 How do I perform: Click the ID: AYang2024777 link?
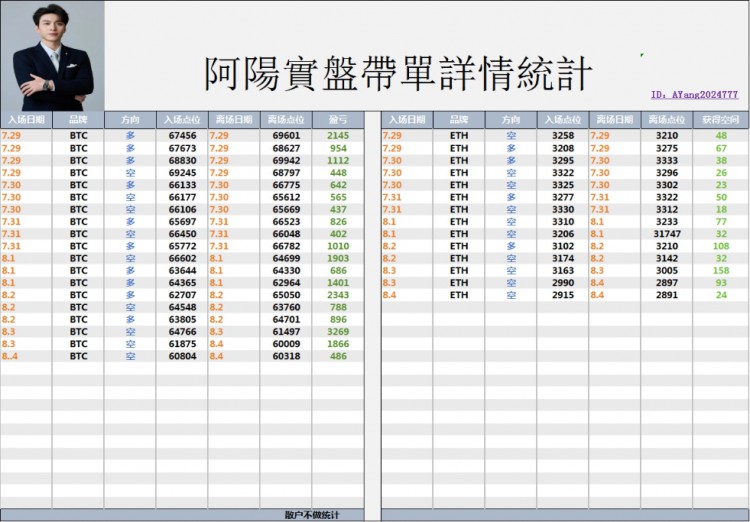(x=695, y=95)
